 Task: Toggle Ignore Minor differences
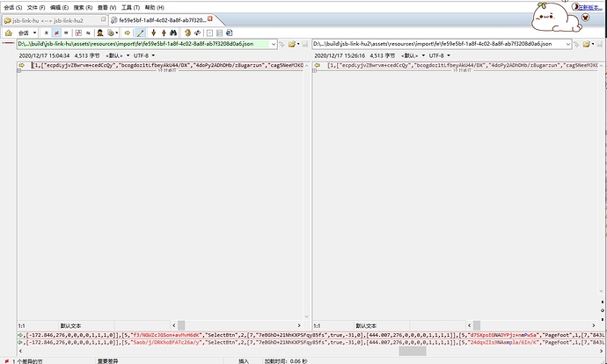[88, 33]
